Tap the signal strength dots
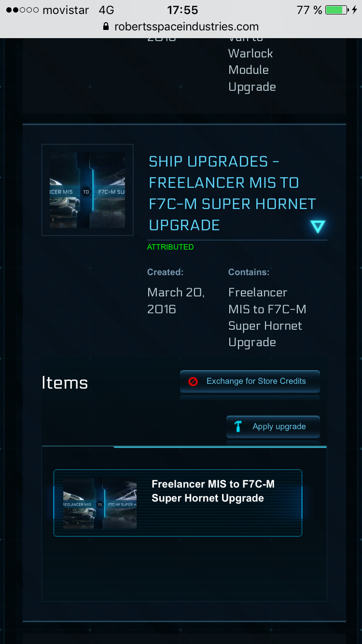The width and height of the screenshot is (362, 644). (22, 10)
